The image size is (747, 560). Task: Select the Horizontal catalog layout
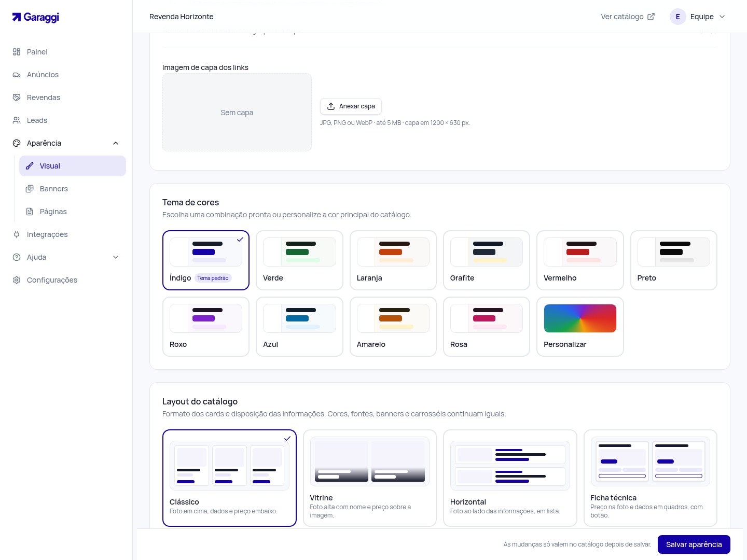(x=510, y=478)
